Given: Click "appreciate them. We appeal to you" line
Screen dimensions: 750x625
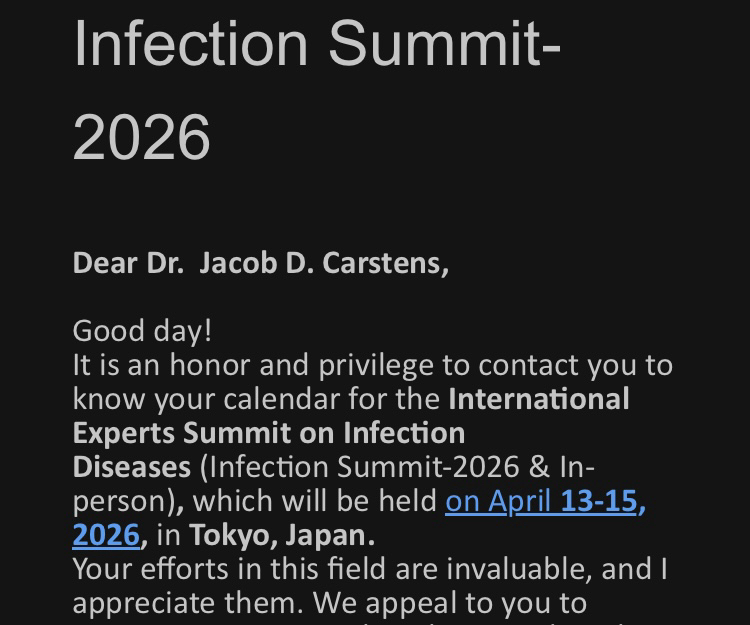Looking at the screenshot, I should (x=329, y=603).
